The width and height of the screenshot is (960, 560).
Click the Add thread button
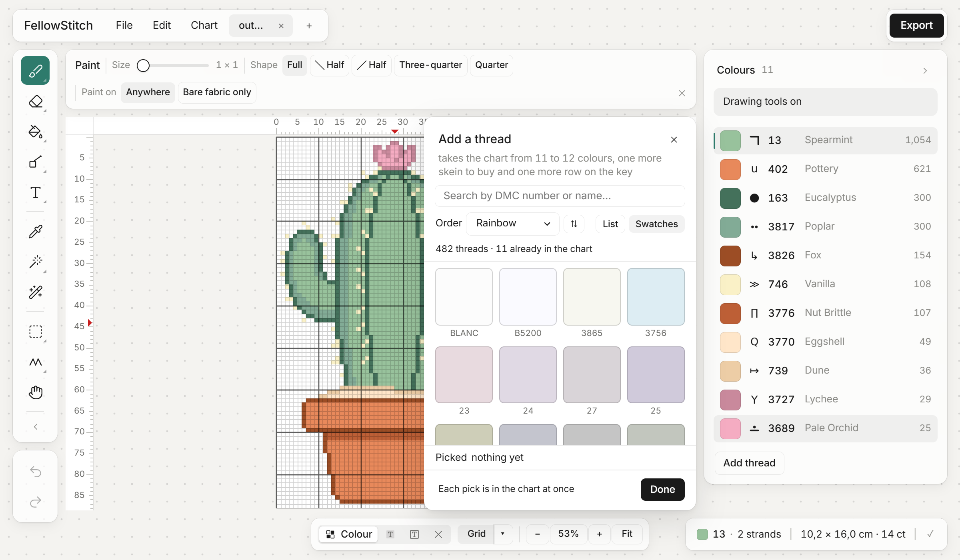749,463
